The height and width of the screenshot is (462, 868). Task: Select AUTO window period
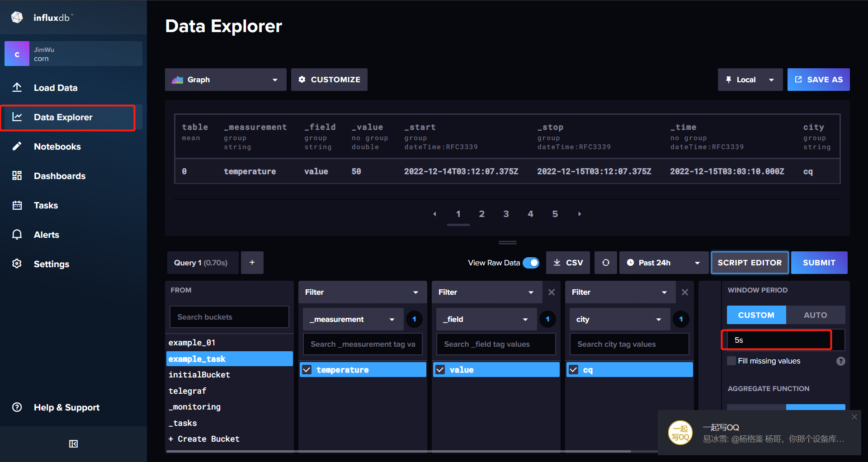coord(816,315)
